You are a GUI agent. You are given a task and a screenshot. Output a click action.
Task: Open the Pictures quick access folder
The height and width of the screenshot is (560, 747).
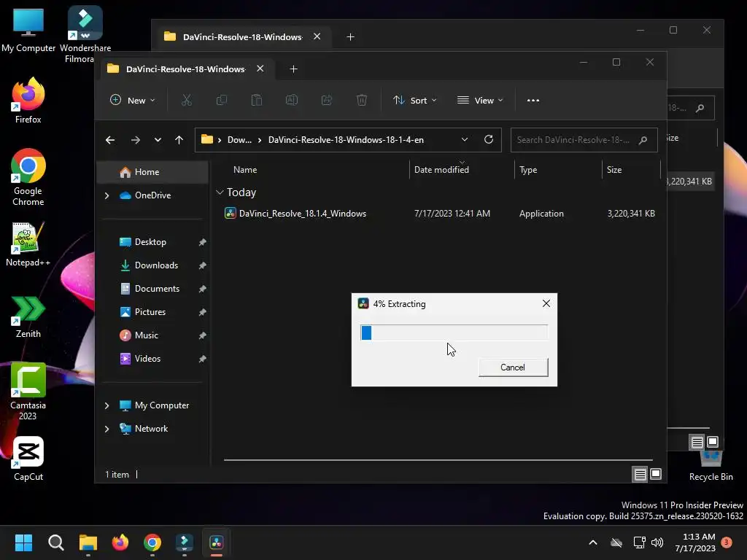click(150, 312)
